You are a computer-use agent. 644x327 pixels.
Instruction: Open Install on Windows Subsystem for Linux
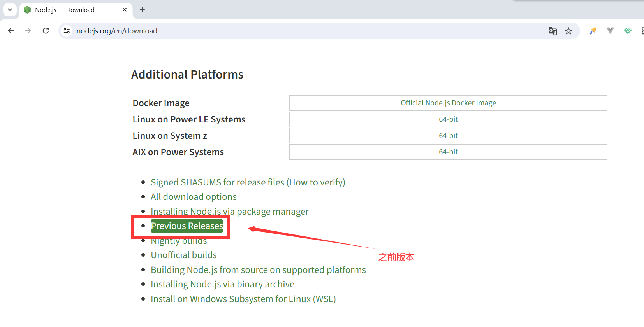coord(243,299)
